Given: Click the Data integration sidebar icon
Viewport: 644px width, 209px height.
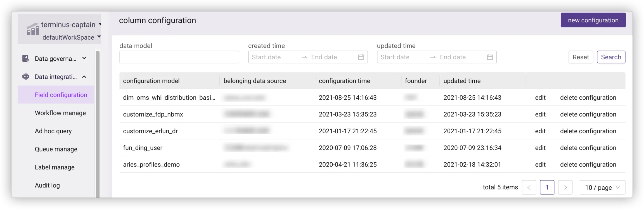Looking at the screenshot, I should tap(26, 77).
